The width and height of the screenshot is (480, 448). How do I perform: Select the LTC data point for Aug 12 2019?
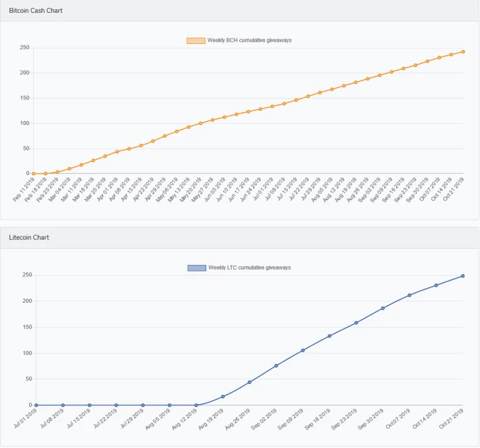coord(196,405)
